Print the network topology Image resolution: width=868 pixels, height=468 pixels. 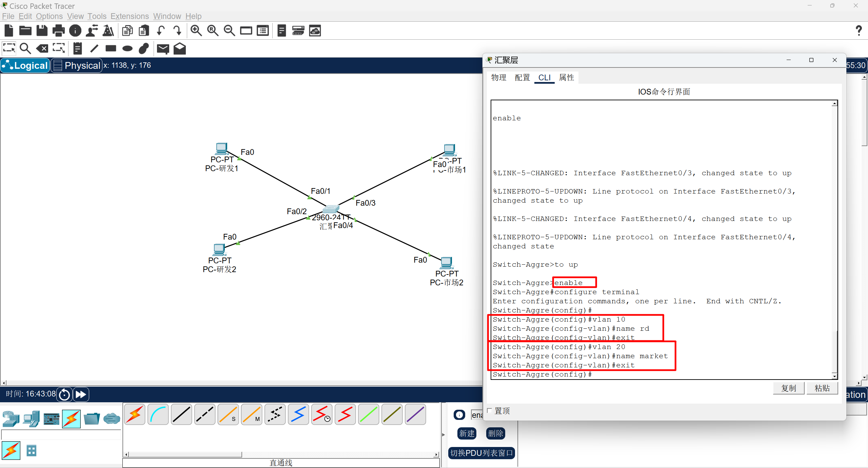tap(59, 31)
